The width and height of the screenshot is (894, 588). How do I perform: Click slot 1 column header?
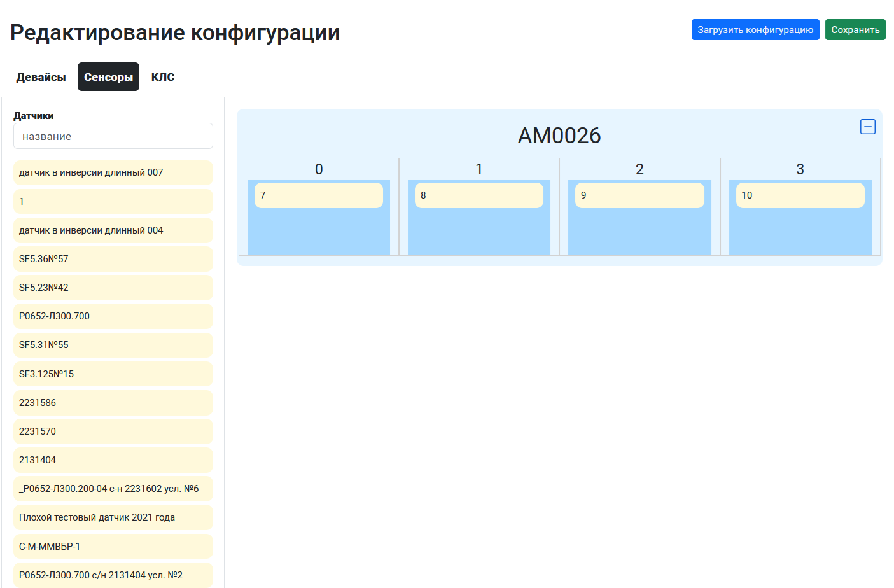pyautogui.click(x=479, y=169)
